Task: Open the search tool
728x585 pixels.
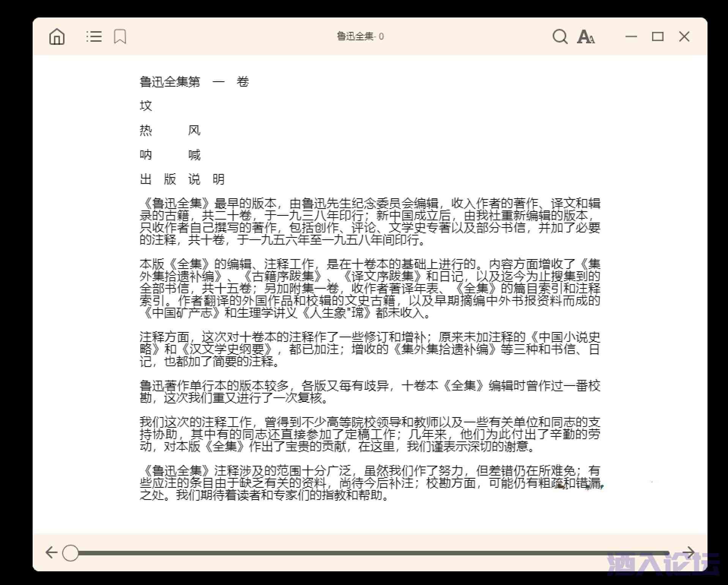Action: (x=560, y=37)
